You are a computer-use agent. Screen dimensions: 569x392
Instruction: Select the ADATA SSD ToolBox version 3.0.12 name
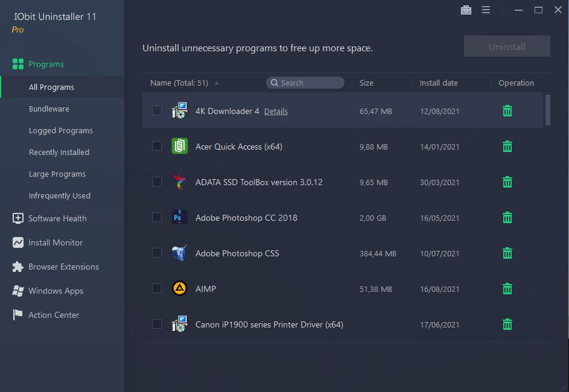coord(259,182)
